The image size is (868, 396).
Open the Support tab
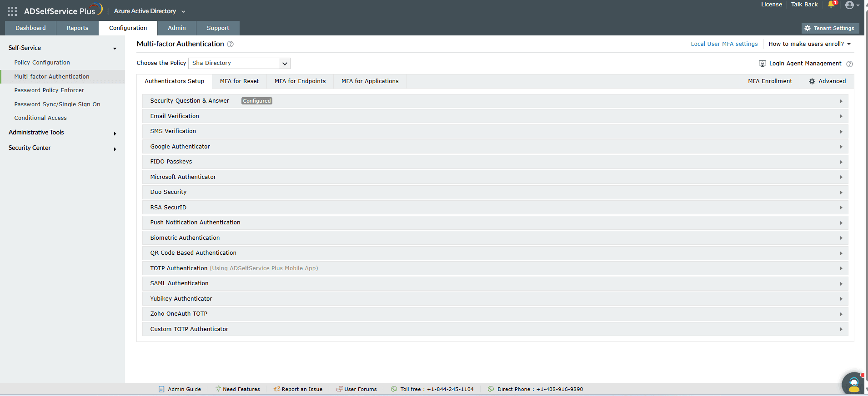click(218, 28)
